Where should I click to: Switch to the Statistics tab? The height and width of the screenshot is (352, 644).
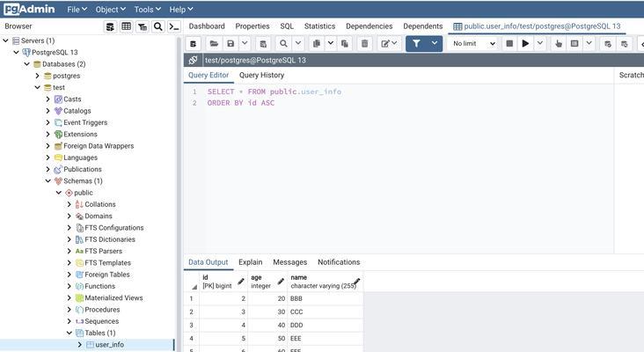pyautogui.click(x=319, y=26)
